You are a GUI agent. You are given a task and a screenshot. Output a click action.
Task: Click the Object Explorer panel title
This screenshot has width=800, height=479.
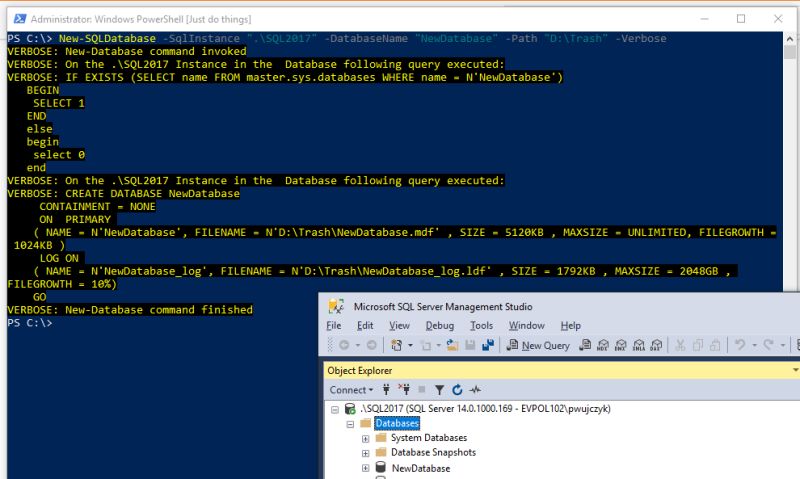360,370
